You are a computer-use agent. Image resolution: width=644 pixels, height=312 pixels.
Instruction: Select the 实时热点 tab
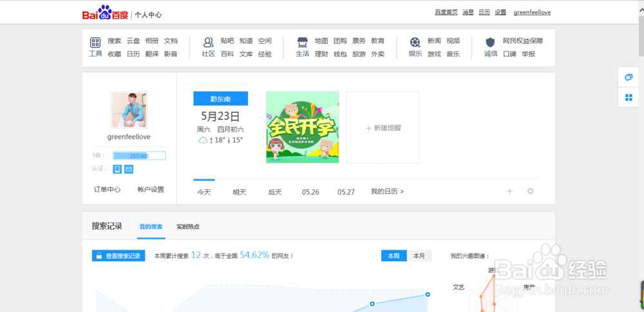(x=188, y=226)
